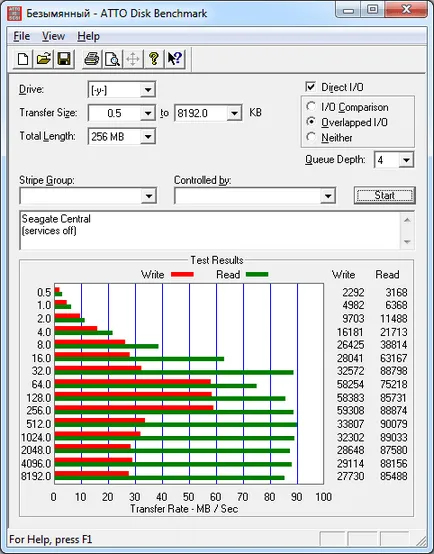Save results with the floppy disk icon

click(64, 59)
